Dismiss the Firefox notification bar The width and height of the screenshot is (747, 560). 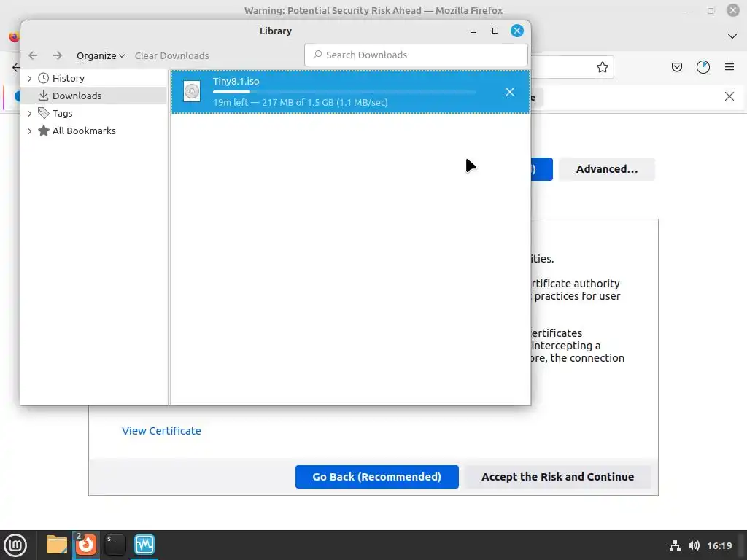point(729,97)
